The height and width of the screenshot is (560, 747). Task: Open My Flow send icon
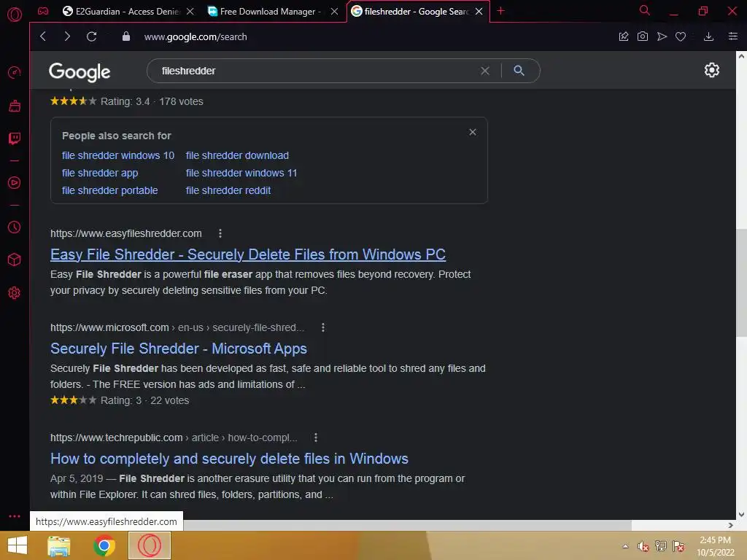click(662, 36)
